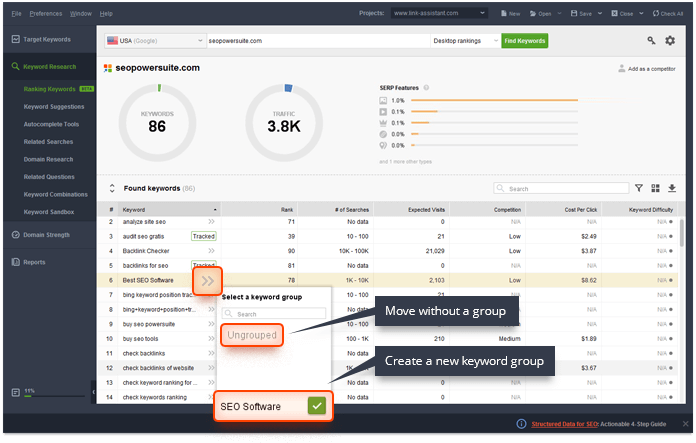Image resolution: width=696 pixels, height=443 pixels.
Task: Select Autocomplete Tools in the sidebar
Action: pyautogui.click(x=51, y=124)
